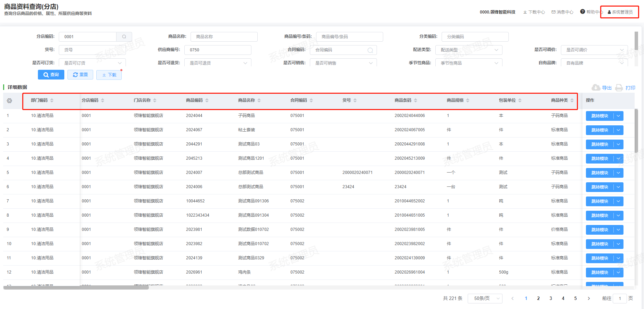The height and width of the screenshot is (309, 644).
Task: Click the table column settings gear icon
Action: [x=9, y=101]
